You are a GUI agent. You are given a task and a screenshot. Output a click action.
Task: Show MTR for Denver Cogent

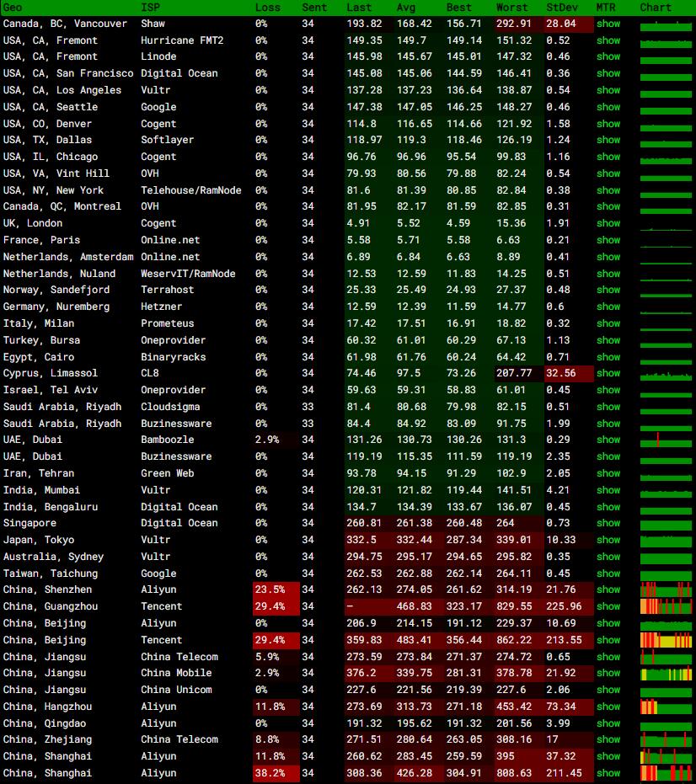coord(608,124)
